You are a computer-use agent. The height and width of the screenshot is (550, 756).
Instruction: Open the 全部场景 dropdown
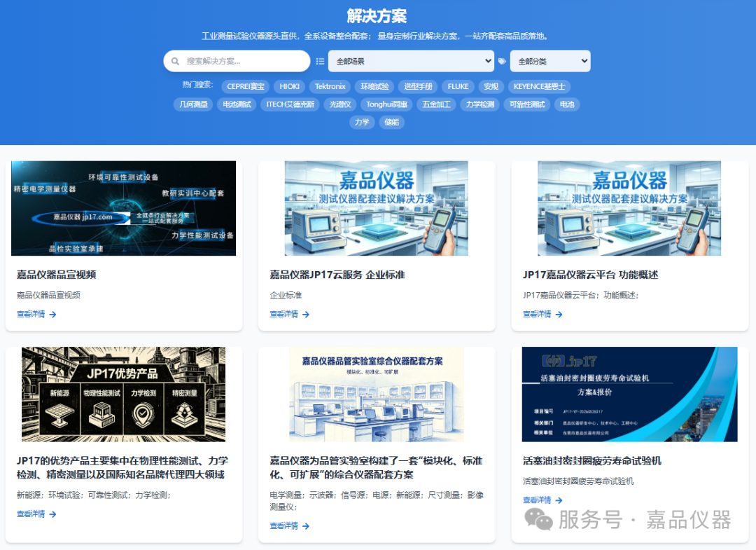(x=412, y=61)
